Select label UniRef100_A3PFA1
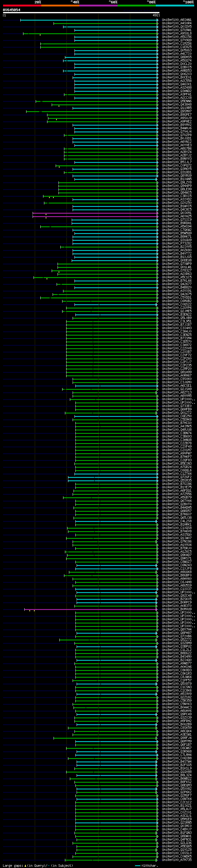 176,94
